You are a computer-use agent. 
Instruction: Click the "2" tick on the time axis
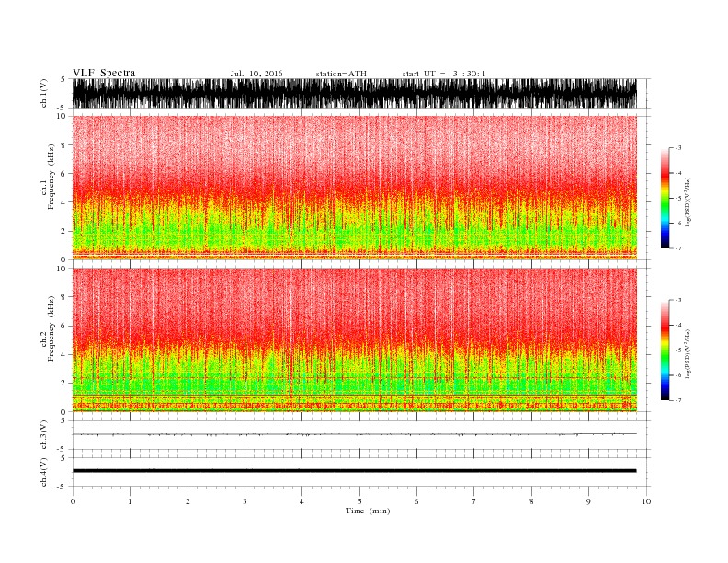pos(188,501)
